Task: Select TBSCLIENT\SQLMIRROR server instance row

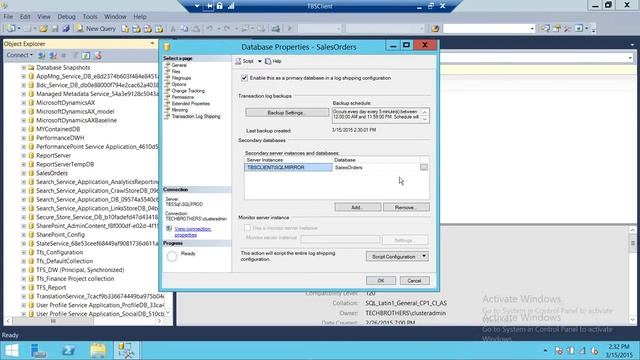Action: coord(288,167)
